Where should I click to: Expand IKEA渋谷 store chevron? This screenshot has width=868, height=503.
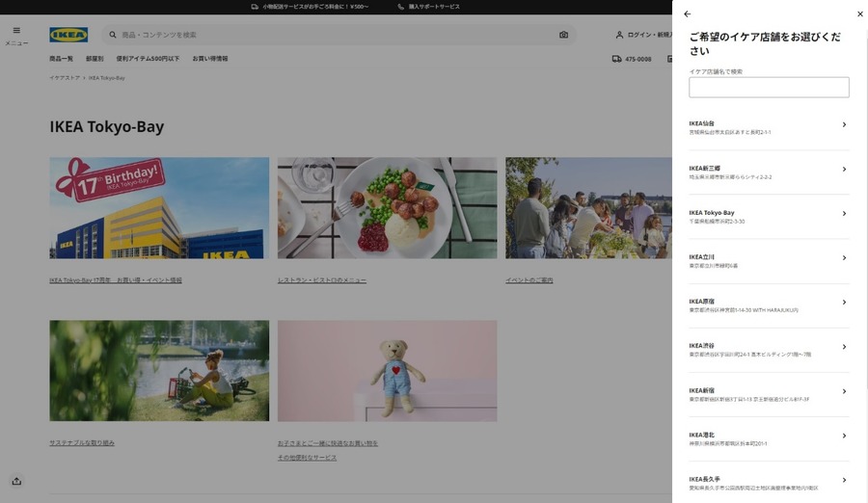pos(844,347)
